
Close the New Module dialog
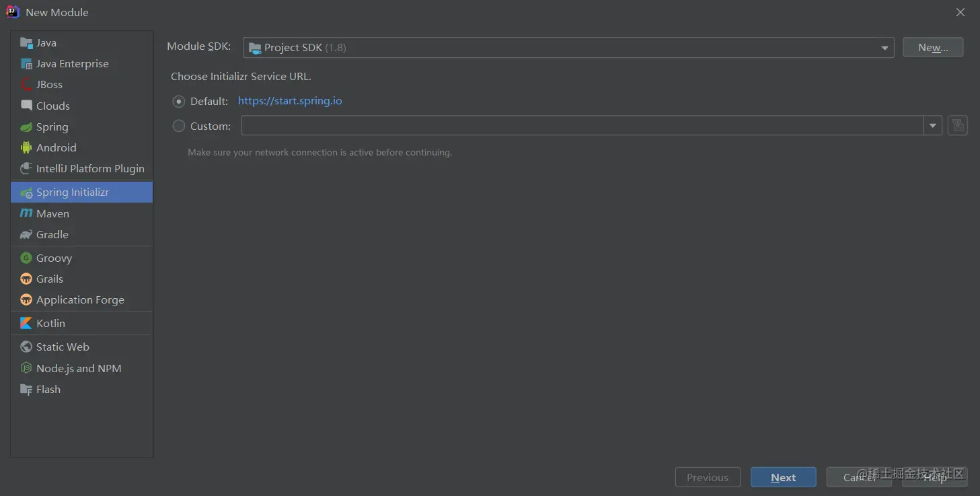tap(960, 12)
